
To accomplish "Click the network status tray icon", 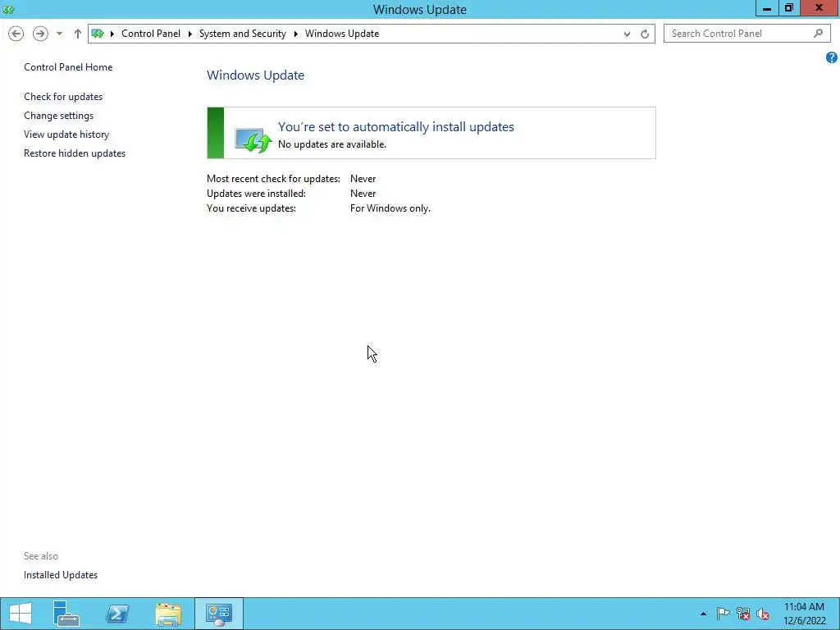I will tap(743, 614).
